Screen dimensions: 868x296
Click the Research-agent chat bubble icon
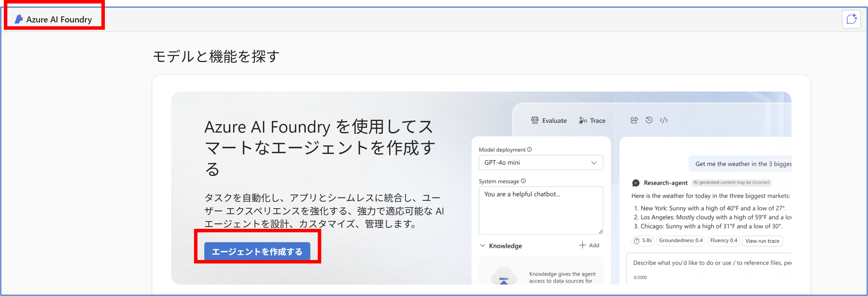[636, 183]
